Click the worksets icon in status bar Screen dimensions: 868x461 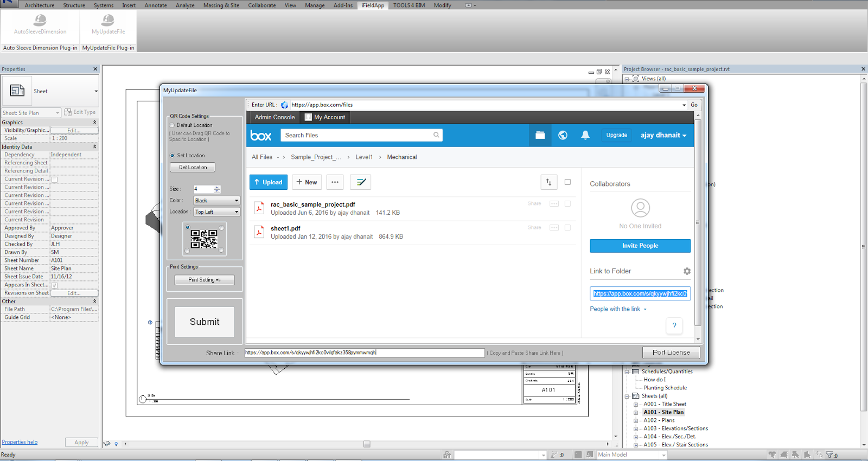click(447, 454)
